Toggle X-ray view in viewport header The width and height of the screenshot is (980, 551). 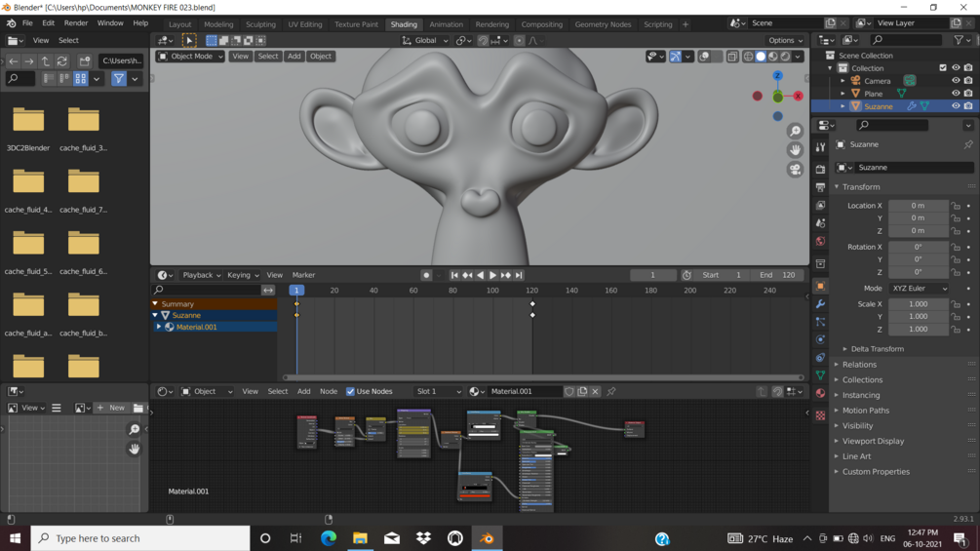tap(732, 57)
